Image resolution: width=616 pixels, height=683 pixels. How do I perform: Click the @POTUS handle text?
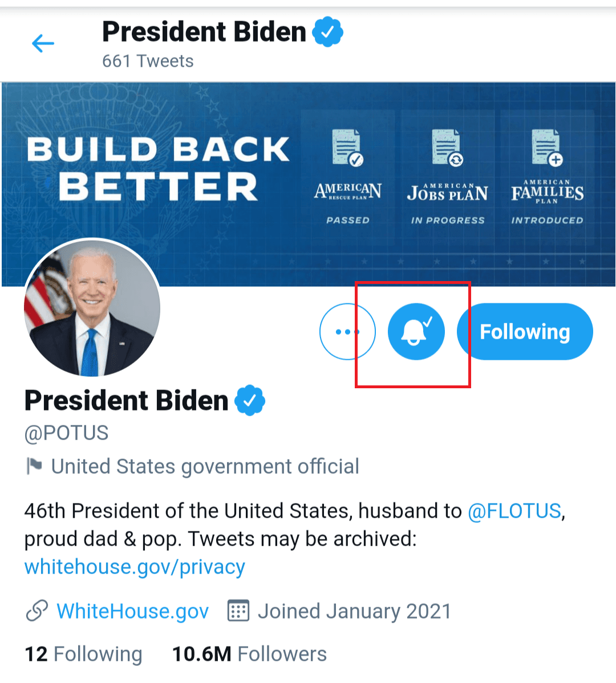tap(66, 433)
